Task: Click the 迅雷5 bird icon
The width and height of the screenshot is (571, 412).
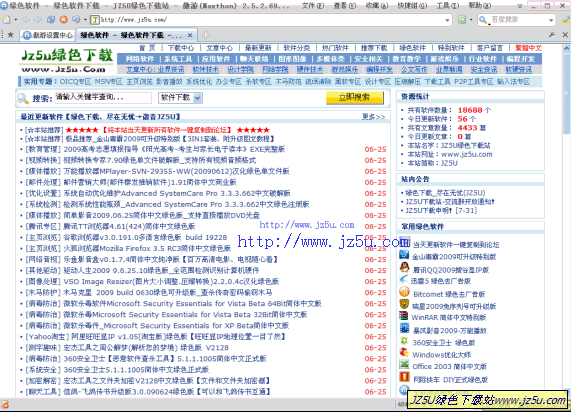Action: click(x=404, y=280)
